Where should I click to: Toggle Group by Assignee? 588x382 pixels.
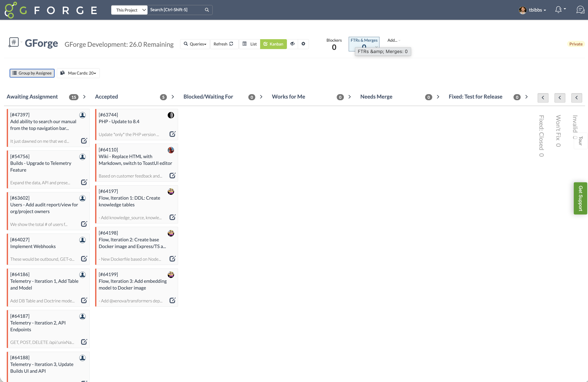pos(32,73)
